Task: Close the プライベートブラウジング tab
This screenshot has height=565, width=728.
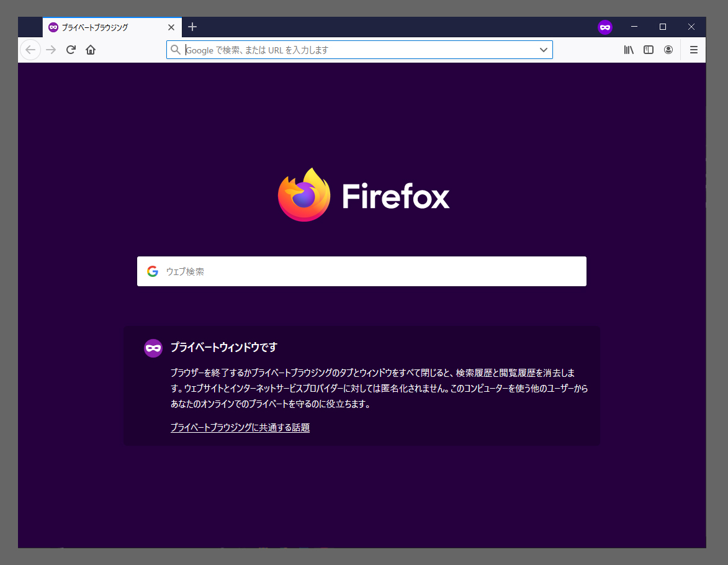Action: 171,27
